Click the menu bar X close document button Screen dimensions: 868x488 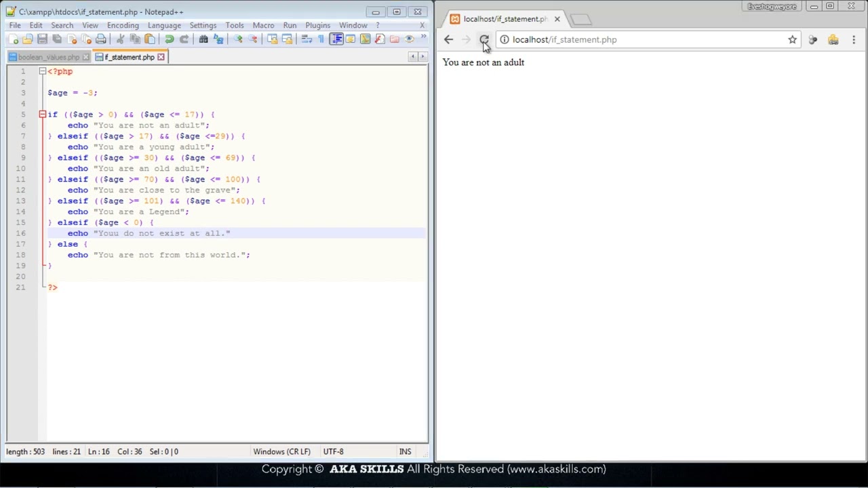coord(422,25)
